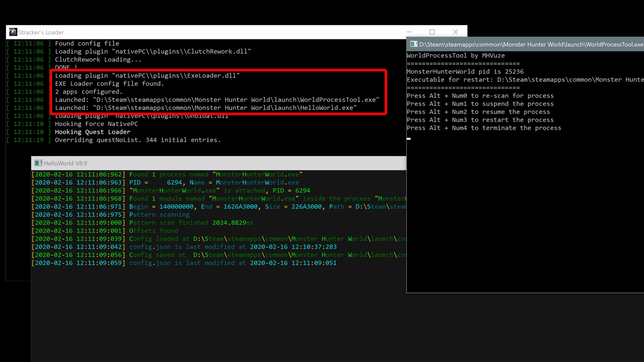Screen dimensions: 644x362
Task: Click the Alt + Num4 terminate instruction
Action: tap(484, 128)
